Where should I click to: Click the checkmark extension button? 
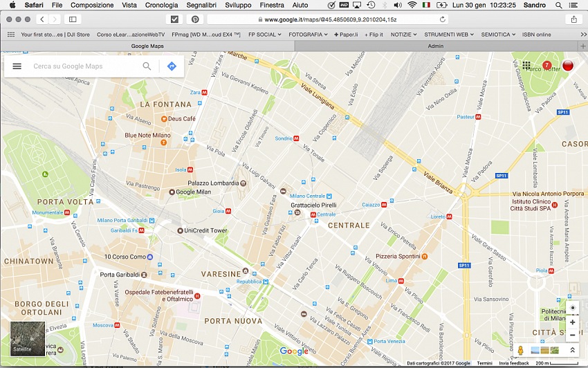[x=174, y=19]
